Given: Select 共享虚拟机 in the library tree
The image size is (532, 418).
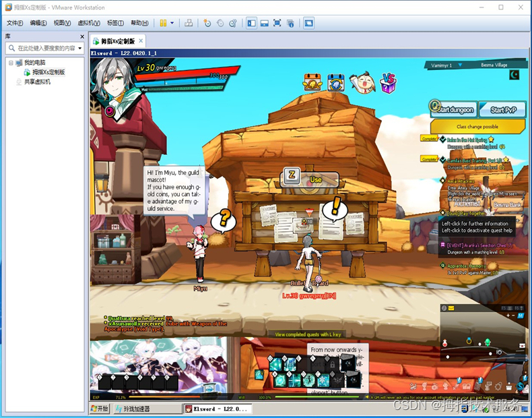Looking at the screenshot, I should coord(33,82).
